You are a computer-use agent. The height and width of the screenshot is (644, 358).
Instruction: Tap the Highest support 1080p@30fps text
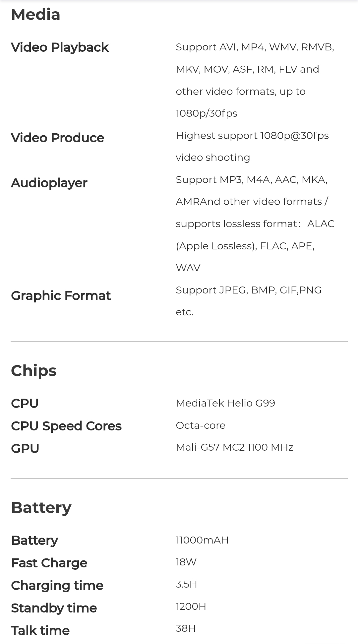tap(252, 136)
